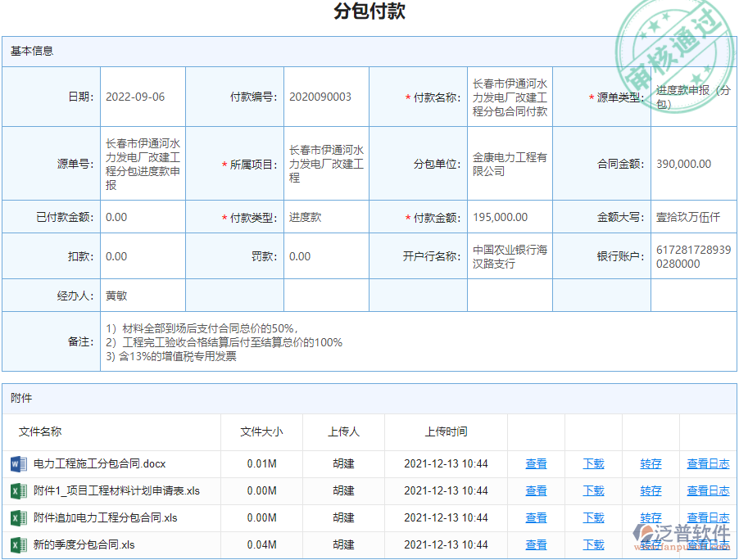The height and width of the screenshot is (560, 739).
Task: Open 查看日志 for 新的季度分包合同.xls
Action: pyautogui.click(x=708, y=544)
